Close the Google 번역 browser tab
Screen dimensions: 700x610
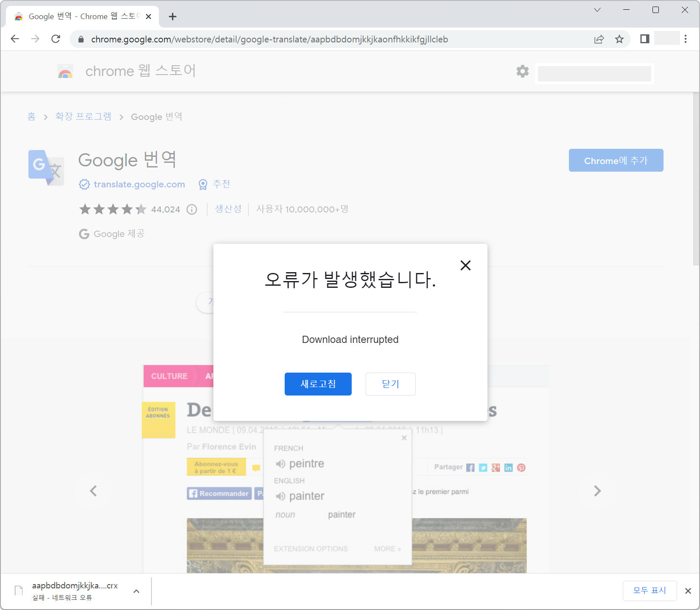click(x=148, y=17)
